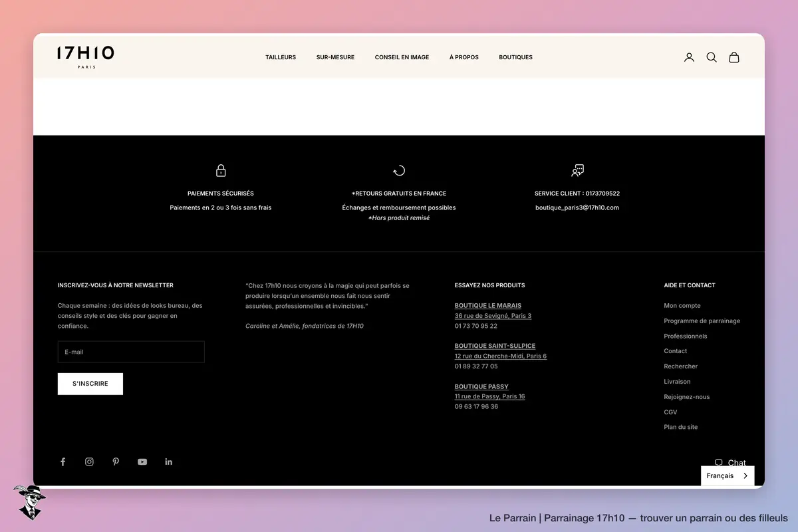Click the Caroline et Amélie founders signature
Screen dimensions: 798x532
pyautogui.click(x=305, y=326)
